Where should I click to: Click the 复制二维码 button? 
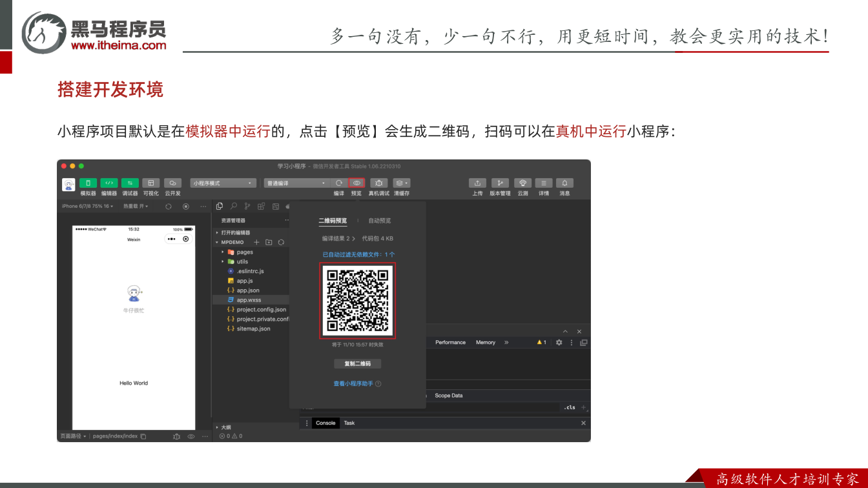(x=358, y=364)
